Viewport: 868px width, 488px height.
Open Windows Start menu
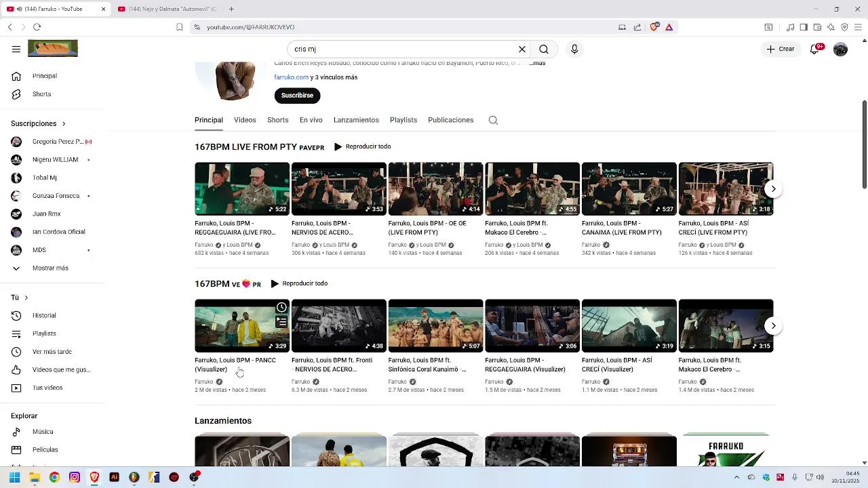coord(14,477)
